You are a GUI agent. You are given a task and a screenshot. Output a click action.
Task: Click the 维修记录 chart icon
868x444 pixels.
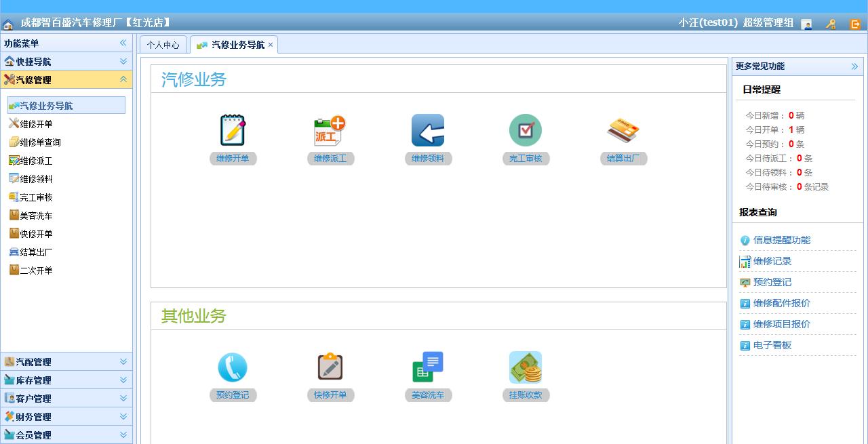[745, 262]
